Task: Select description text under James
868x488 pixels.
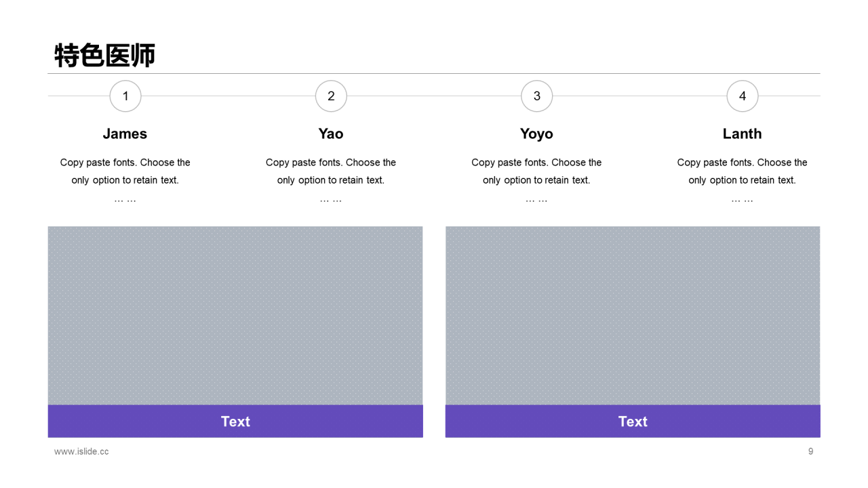Action: coord(125,171)
